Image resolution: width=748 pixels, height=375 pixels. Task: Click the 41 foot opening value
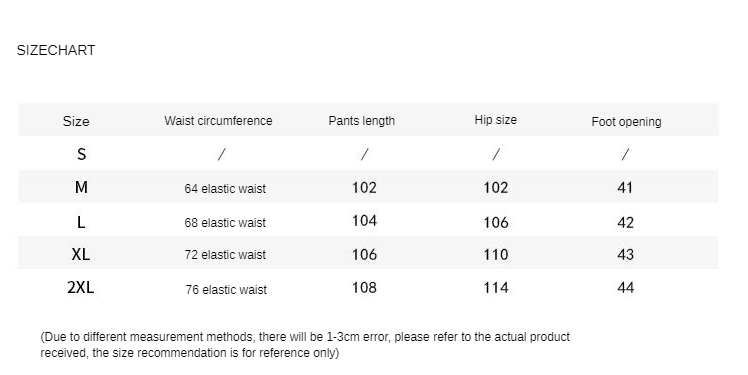coord(625,188)
